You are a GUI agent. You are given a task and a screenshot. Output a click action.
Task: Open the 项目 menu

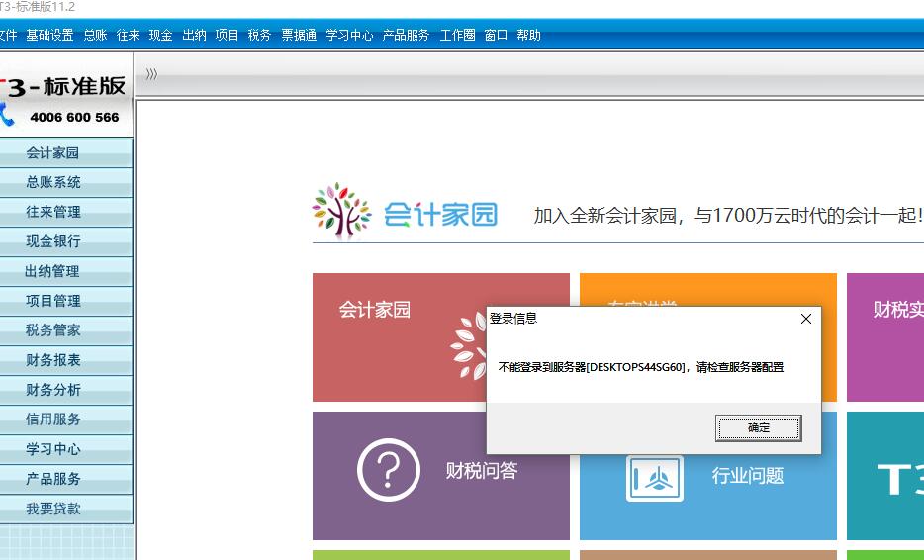227,36
